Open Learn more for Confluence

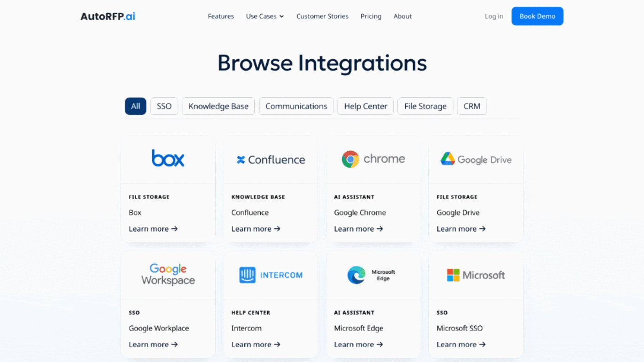tap(256, 228)
